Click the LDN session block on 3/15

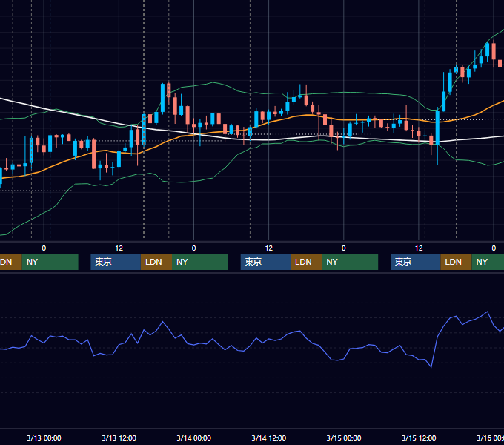(x=456, y=262)
